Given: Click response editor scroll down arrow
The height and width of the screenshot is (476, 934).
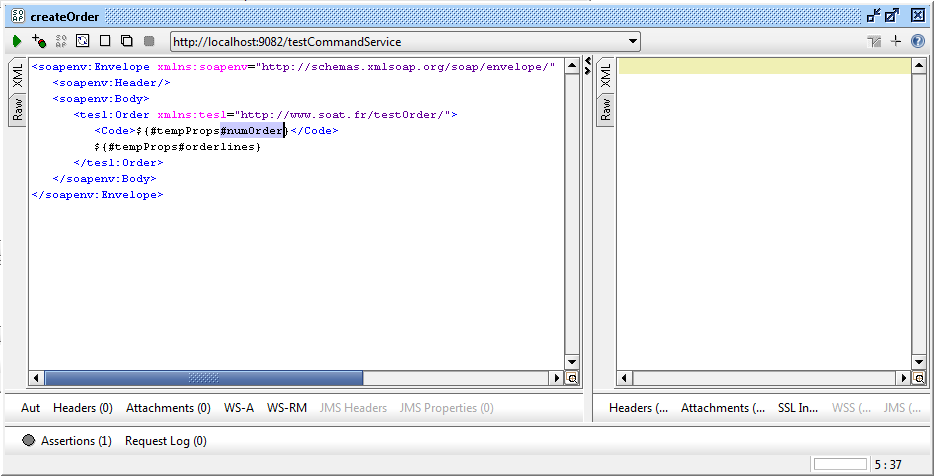Looking at the screenshot, I should coord(919,362).
